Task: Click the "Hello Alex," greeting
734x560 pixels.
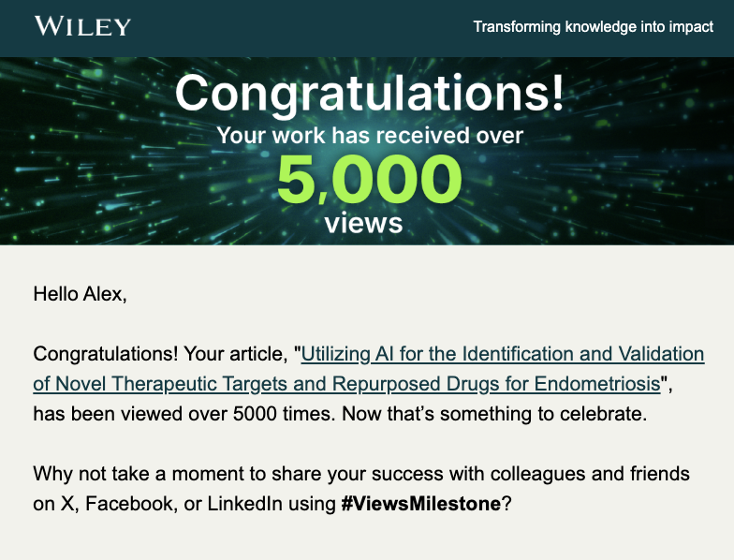Action: (x=81, y=294)
